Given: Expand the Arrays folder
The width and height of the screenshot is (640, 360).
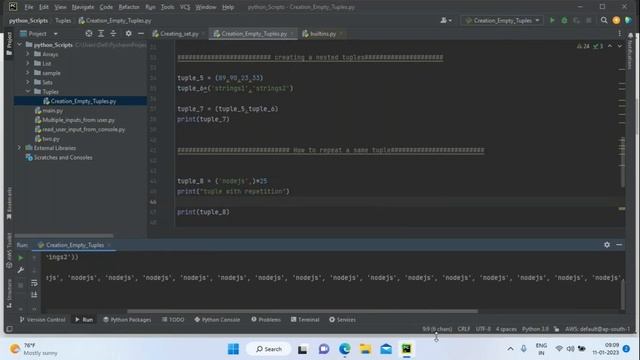Looking at the screenshot, I should 28,54.
